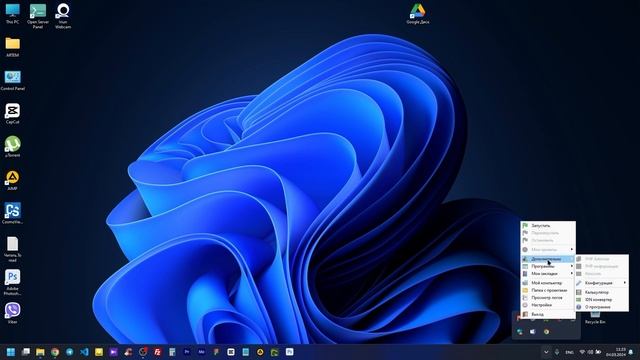Open the notifications bell icon
Screen dimensions: 640x360
[631, 352]
